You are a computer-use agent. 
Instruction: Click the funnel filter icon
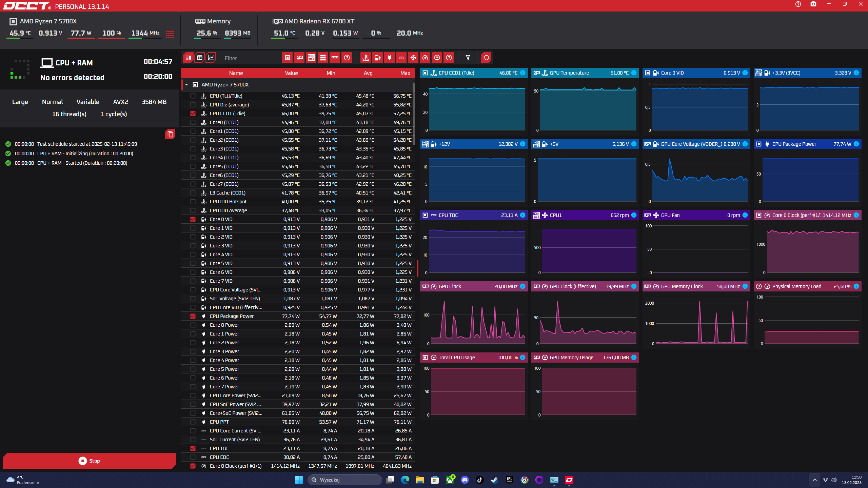click(468, 58)
